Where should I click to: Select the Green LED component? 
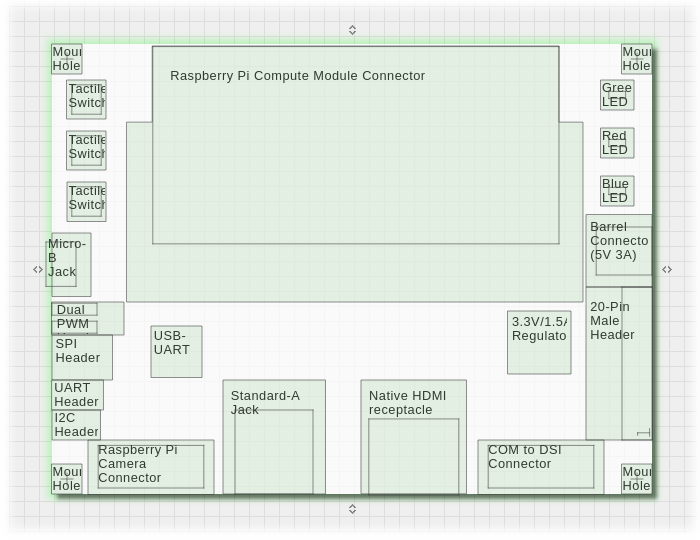[617, 95]
